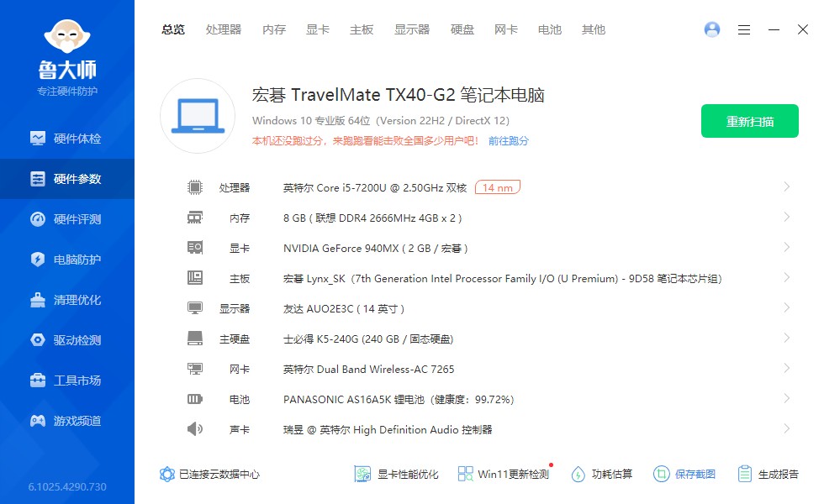Screen dimensions: 824x504
Task: Switch to the top 显卡 tab
Action: 318,30
